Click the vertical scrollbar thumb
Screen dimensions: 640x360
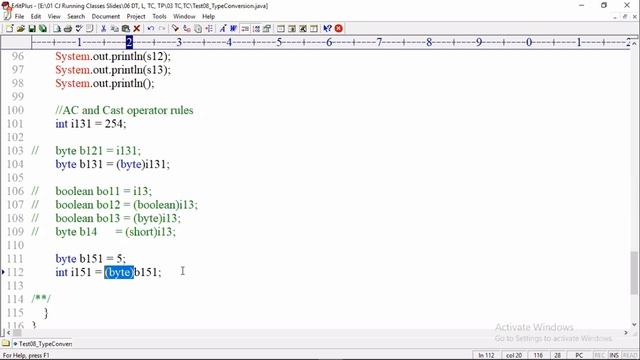click(634, 273)
